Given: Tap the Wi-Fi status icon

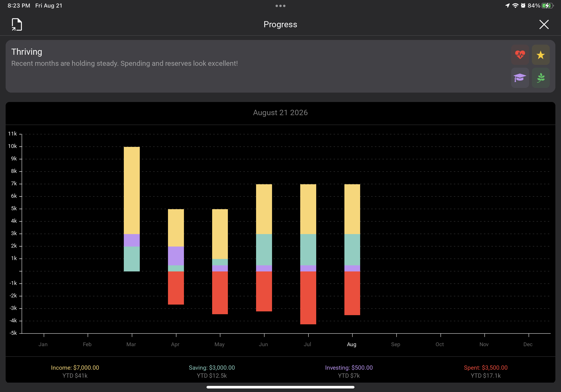Looking at the screenshot, I should click(x=515, y=6).
